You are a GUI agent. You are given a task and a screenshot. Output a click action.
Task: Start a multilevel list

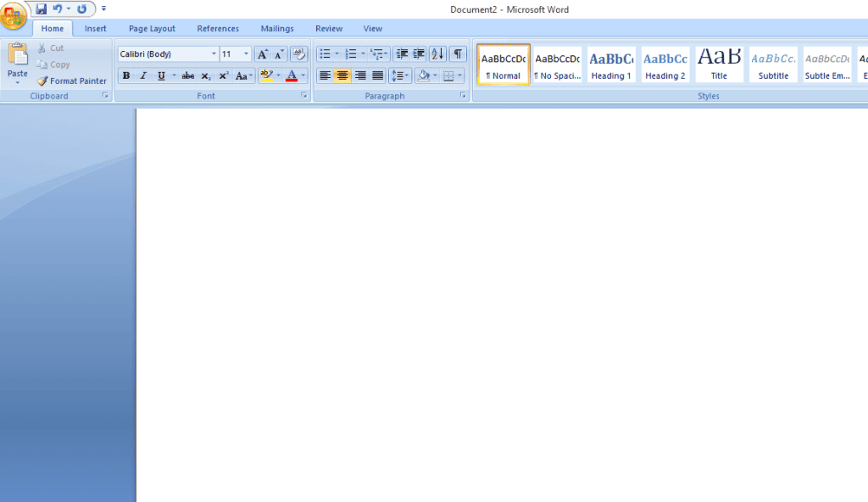point(377,53)
